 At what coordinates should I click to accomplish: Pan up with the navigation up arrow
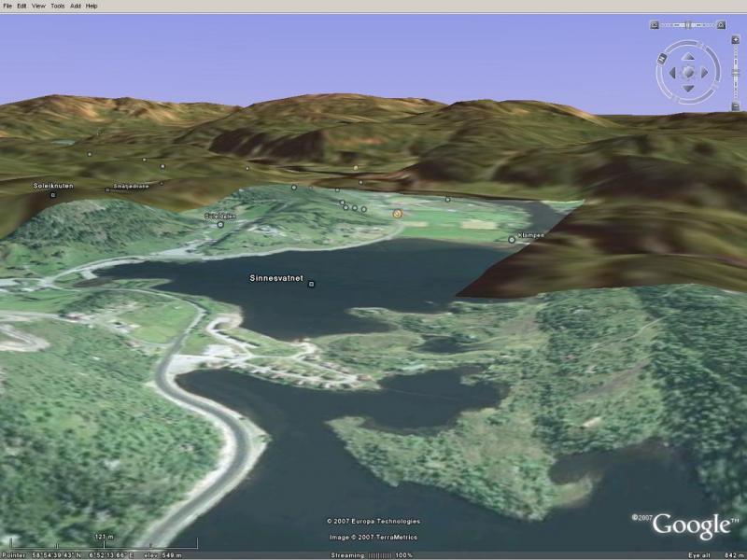pos(688,56)
